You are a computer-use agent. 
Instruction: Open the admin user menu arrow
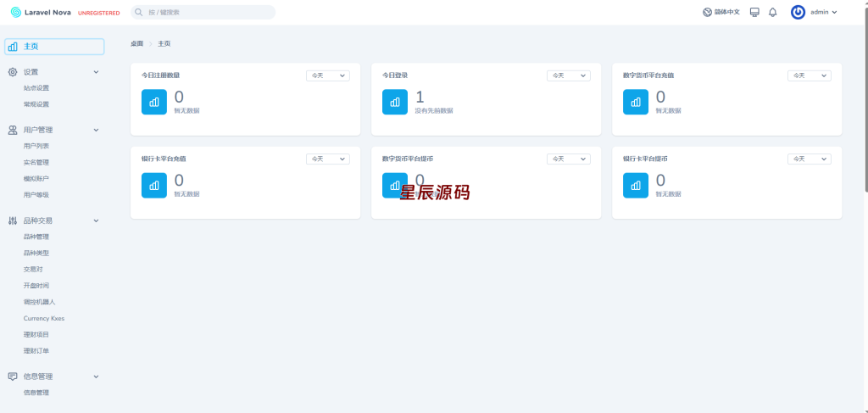[x=834, y=12]
